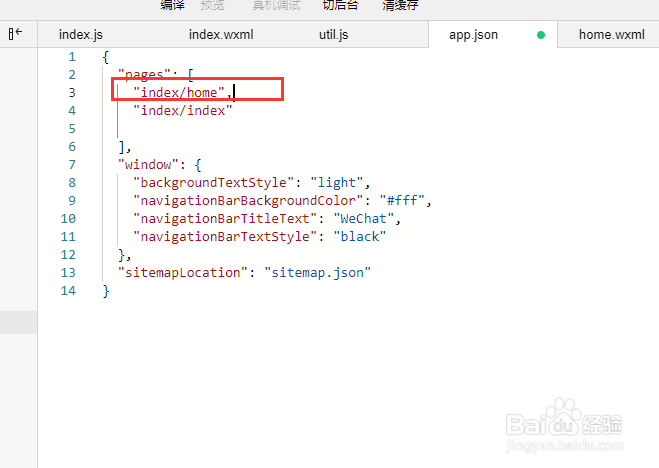659x468 pixels.
Task: Click the "backgroundTextStyle" key
Action: pyautogui.click(x=213, y=183)
